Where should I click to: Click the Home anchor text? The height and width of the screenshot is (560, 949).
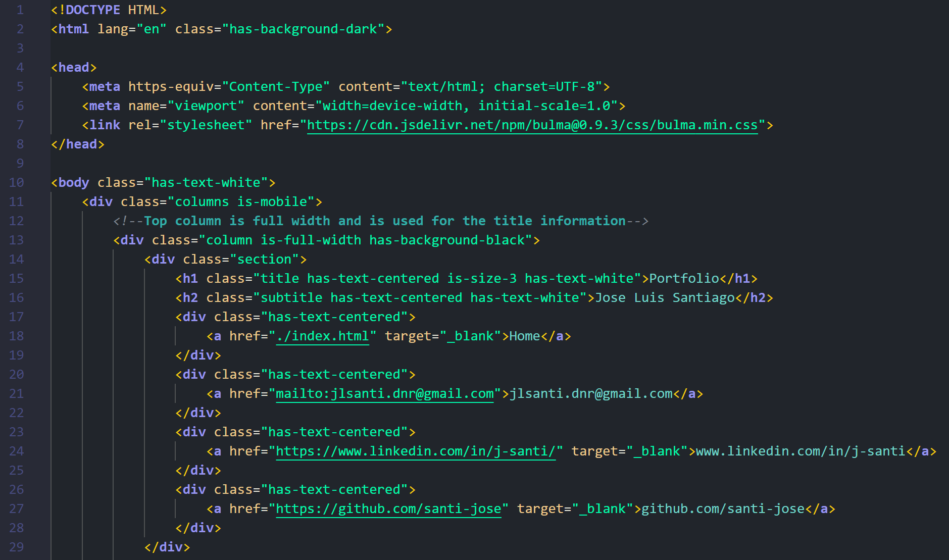click(x=524, y=336)
